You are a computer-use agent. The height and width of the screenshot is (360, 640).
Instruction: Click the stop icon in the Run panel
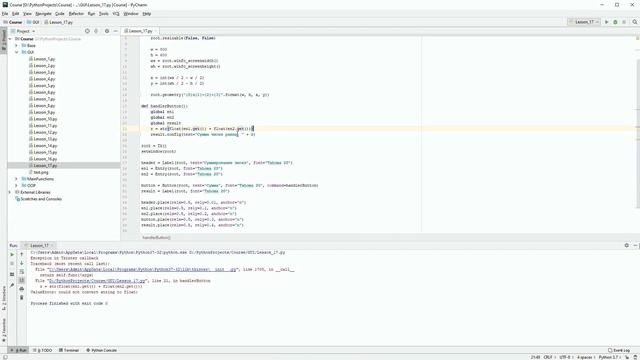(x=12, y=264)
